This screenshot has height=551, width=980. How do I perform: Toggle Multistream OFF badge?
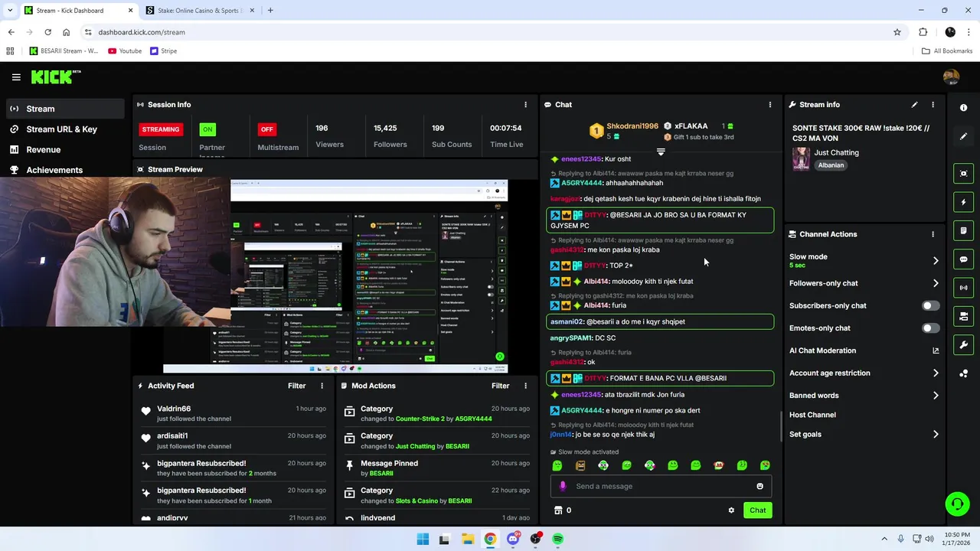(266, 129)
